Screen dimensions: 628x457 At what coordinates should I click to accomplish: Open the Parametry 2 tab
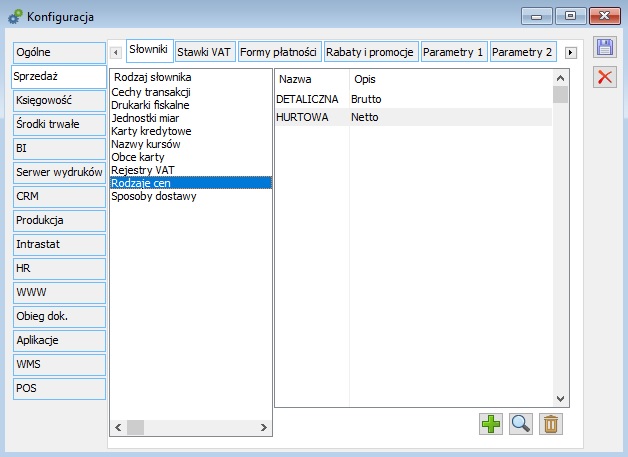[x=523, y=52]
